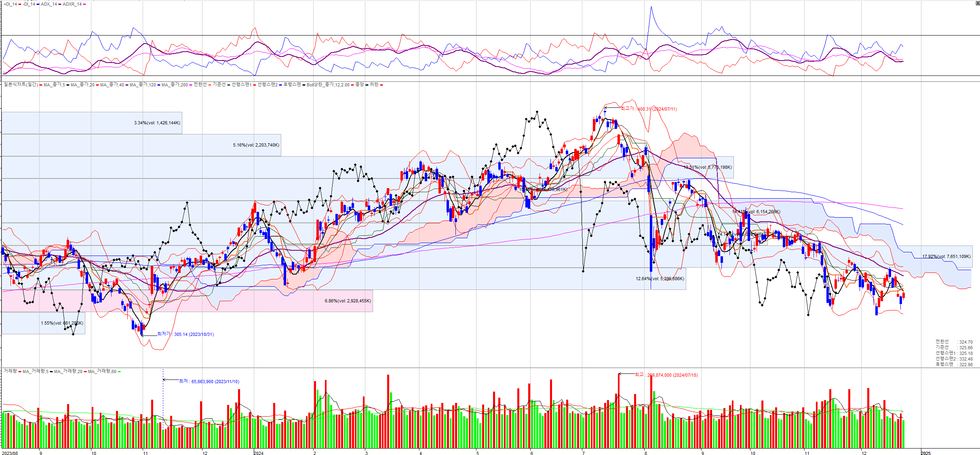Select the MA_거래량,20 volume average legend
Viewport: 980px width, 455px height.
(68, 371)
